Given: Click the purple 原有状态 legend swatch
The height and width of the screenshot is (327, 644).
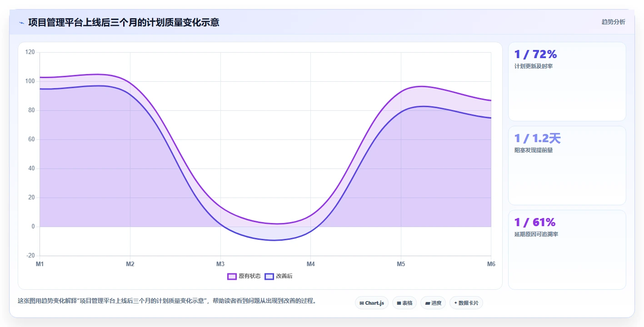Looking at the screenshot, I should pyautogui.click(x=232, y=276).
